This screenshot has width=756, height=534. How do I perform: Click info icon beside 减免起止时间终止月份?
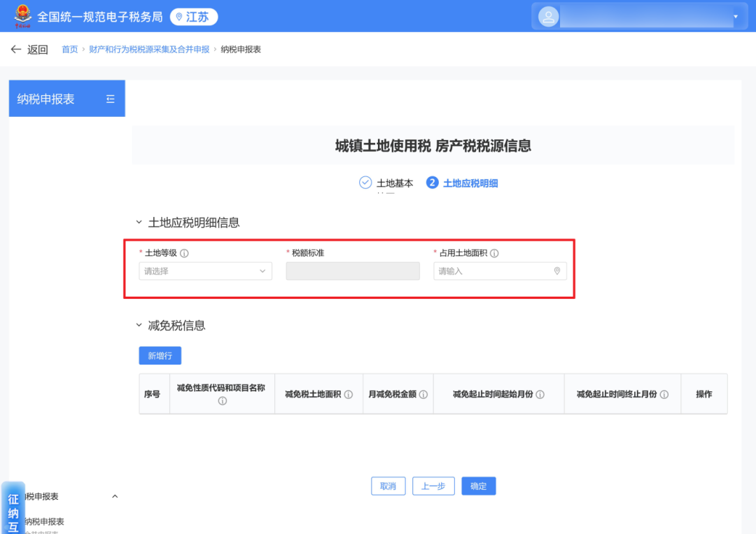(x=664, y=395)
